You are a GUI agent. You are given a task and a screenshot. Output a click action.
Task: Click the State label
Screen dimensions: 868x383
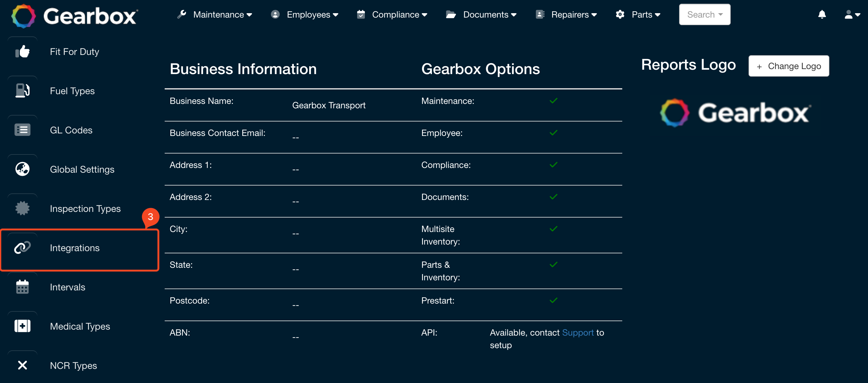181,265
